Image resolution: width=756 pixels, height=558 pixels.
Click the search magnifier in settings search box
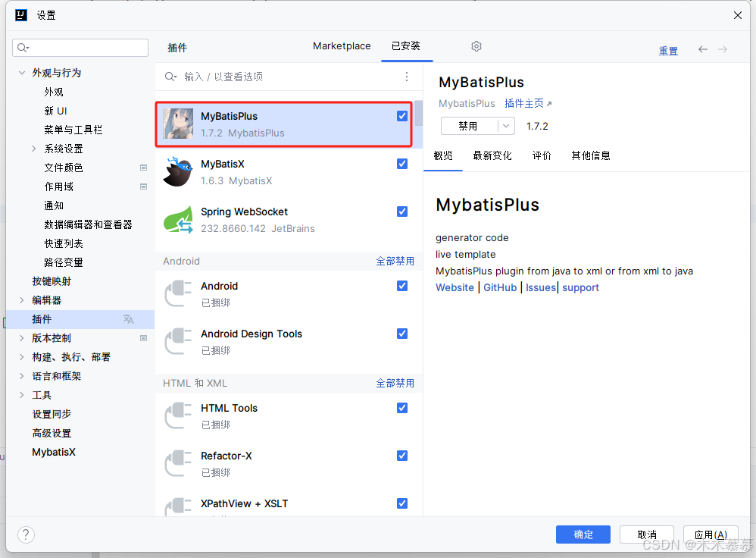click(23, 47)
